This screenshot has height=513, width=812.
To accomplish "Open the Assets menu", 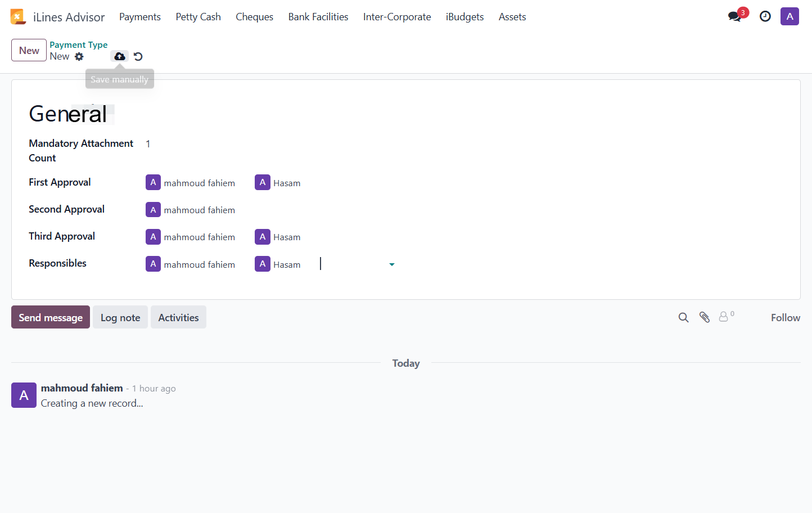I will [x=512, y=17].
